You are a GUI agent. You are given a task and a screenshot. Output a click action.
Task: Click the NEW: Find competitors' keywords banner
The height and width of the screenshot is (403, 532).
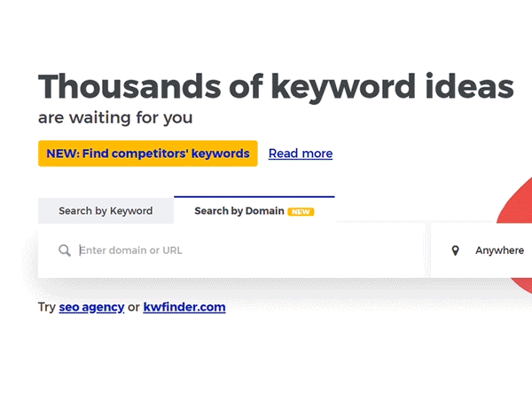coord(148,154)
